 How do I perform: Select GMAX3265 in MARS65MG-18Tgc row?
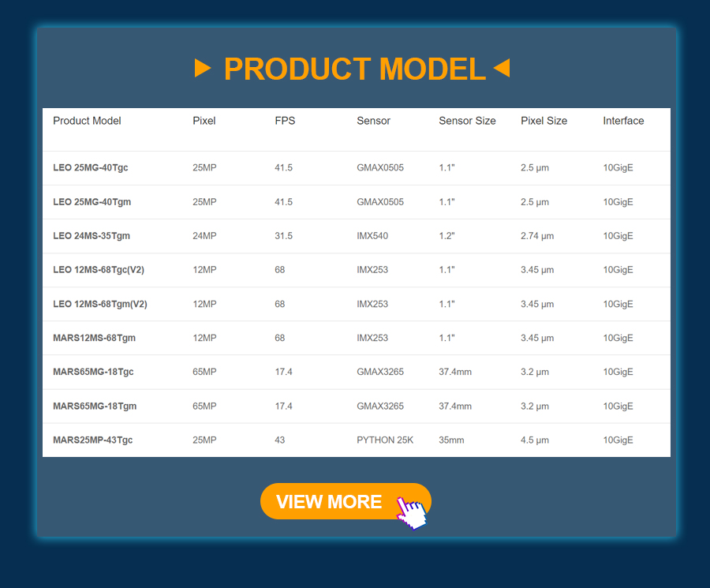click(380, 372)
